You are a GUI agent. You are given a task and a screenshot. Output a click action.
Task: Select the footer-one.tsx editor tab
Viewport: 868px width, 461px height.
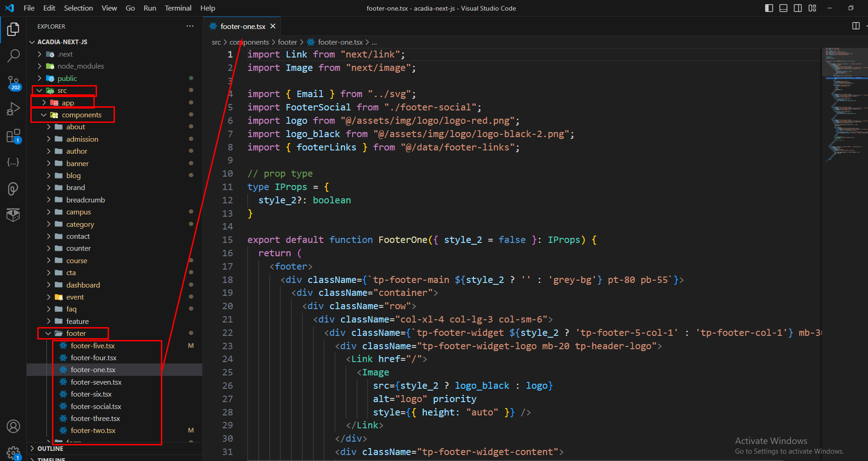(x=242, y=26)
